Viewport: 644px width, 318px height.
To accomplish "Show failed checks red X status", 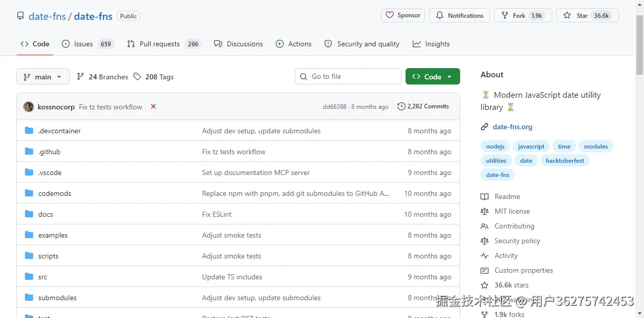I will click(153, 106).
